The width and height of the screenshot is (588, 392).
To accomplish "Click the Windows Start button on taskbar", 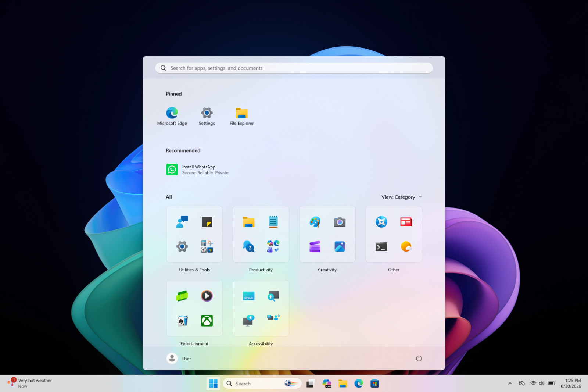I will 213,384.
